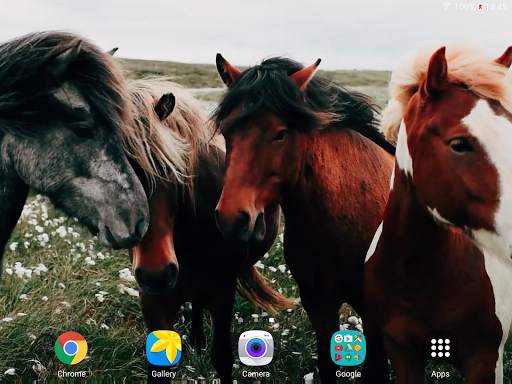Launch the Gallery app
512x384 pixels.
[x=164, y=348]
